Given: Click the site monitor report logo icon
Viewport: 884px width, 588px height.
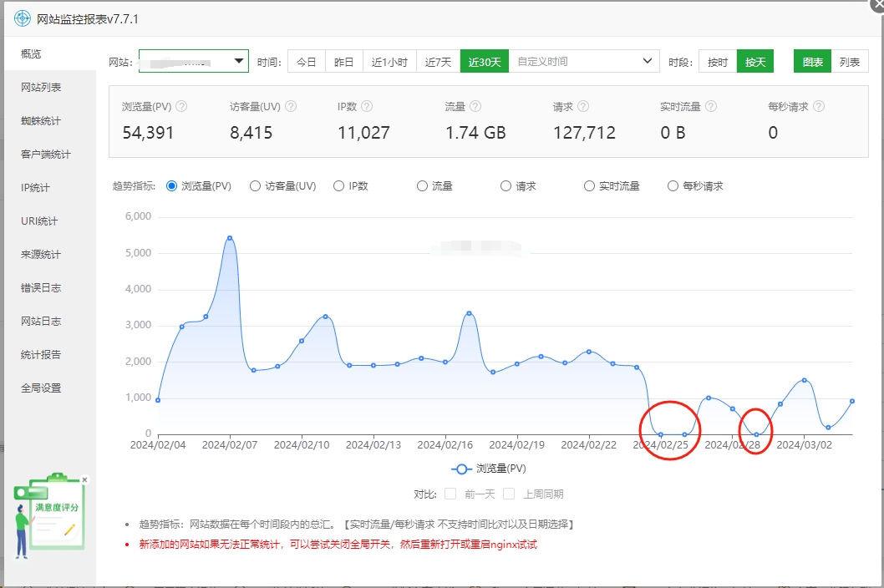Looking at the screenshot, I should 22,18.
